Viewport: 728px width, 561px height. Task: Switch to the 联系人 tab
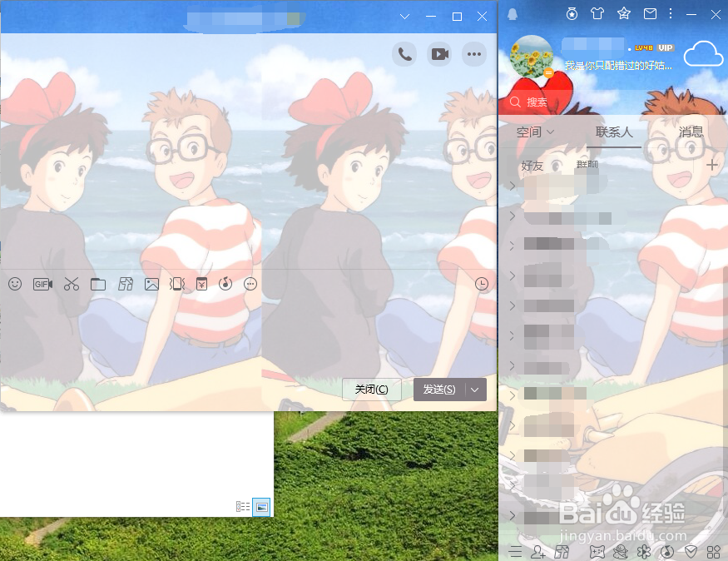point(614,132)
